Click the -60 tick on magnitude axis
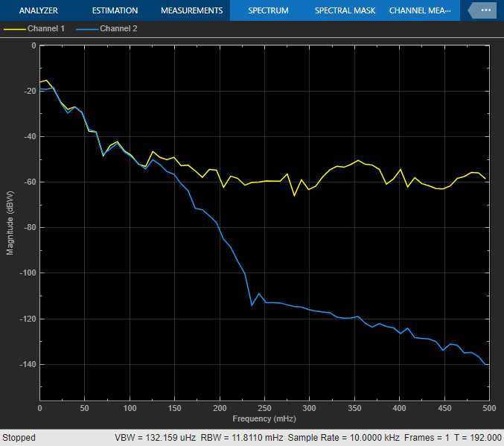The image size is (504, 446). [30, 182]
